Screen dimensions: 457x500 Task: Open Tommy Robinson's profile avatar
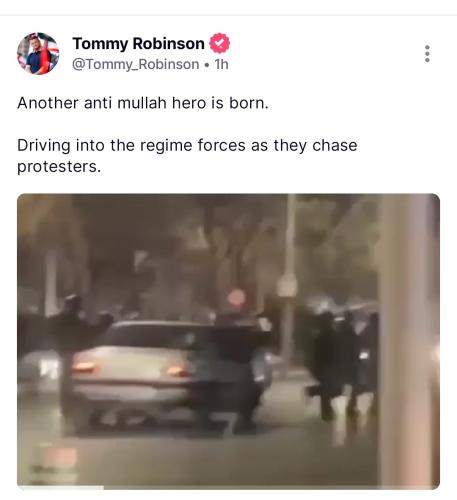pyautogui.click(x=38, y=53)
